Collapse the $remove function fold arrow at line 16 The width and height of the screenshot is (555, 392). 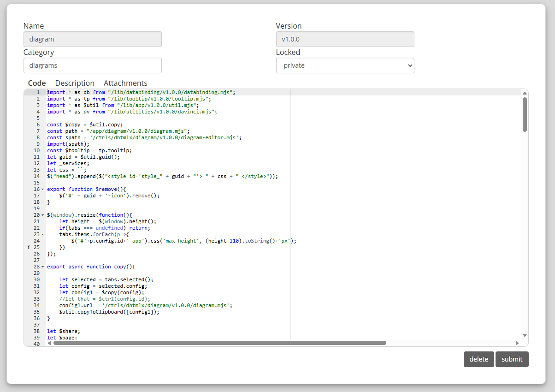click(x=43, y=189)
